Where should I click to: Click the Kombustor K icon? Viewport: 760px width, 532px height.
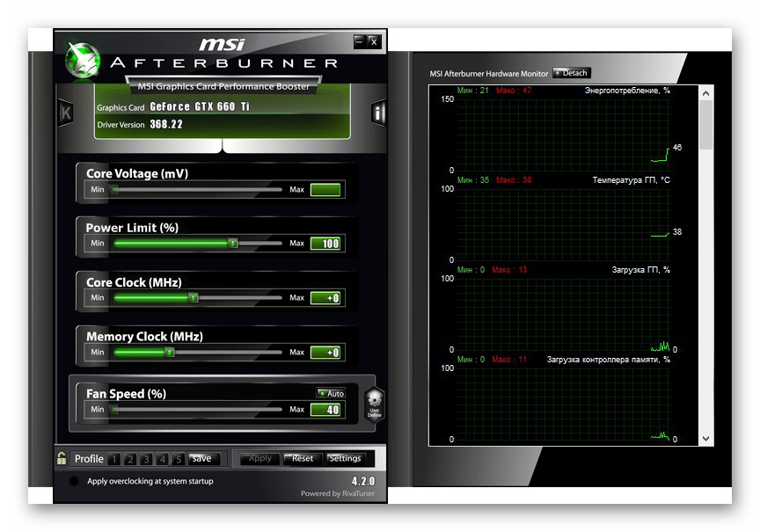point(65,113)
